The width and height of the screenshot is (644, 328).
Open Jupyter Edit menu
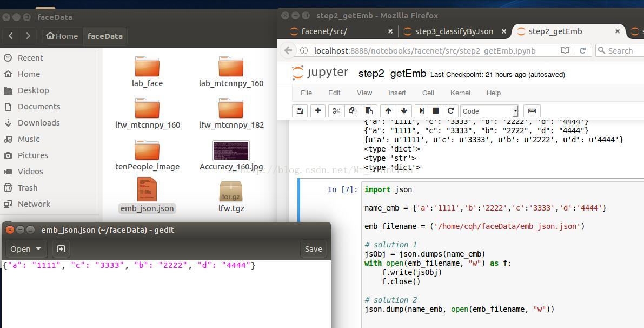pos(334,93)
